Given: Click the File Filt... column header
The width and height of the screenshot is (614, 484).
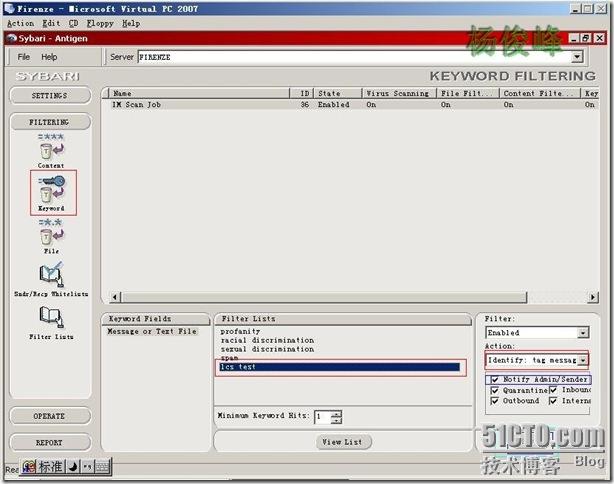Looking at the screenshot, I should tap(468, 93).
